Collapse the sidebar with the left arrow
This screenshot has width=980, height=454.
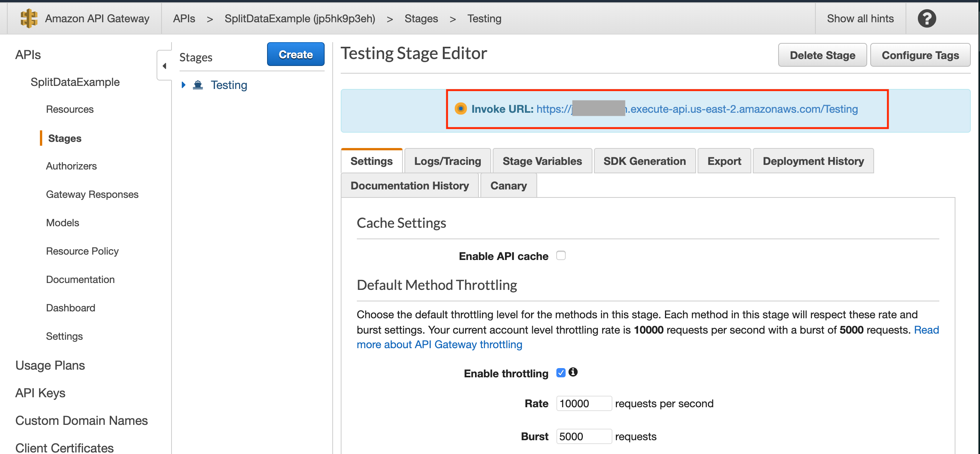[x=165, y=66]
